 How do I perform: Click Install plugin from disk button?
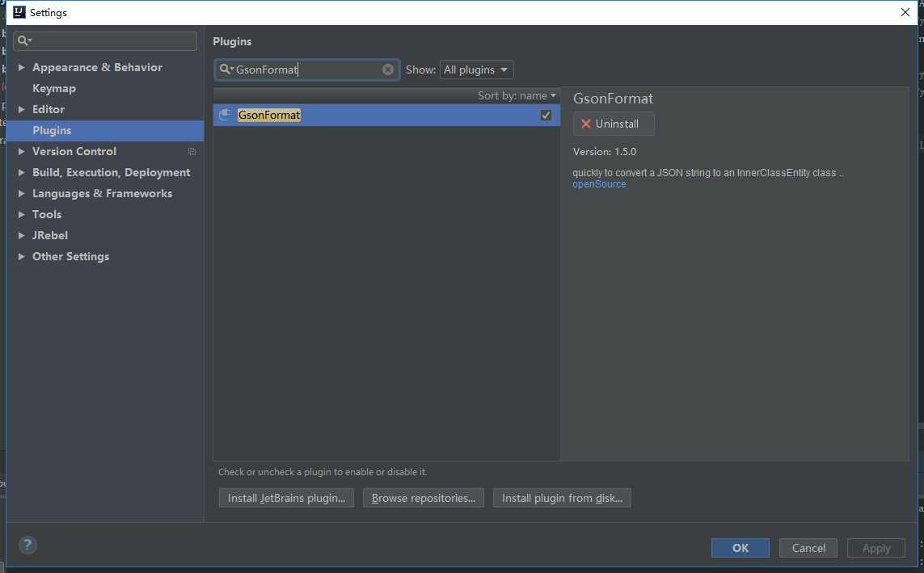point(562,498)
